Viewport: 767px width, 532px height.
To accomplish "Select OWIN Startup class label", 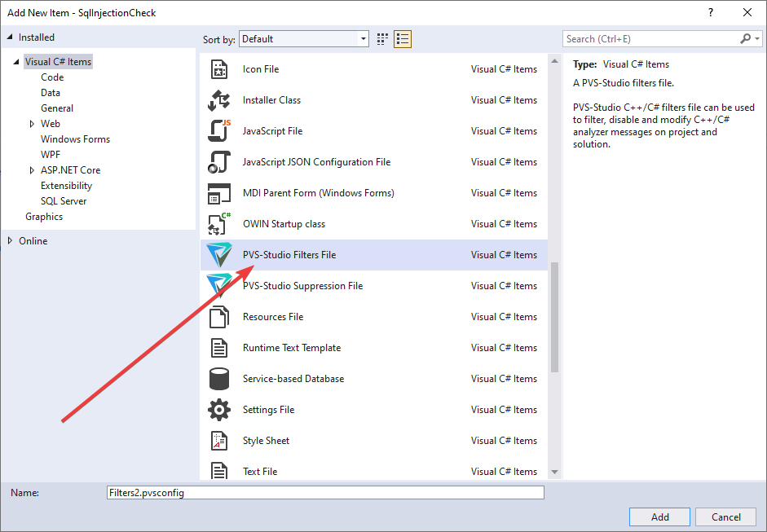I will pyautogui.click(x=284, y=224).
